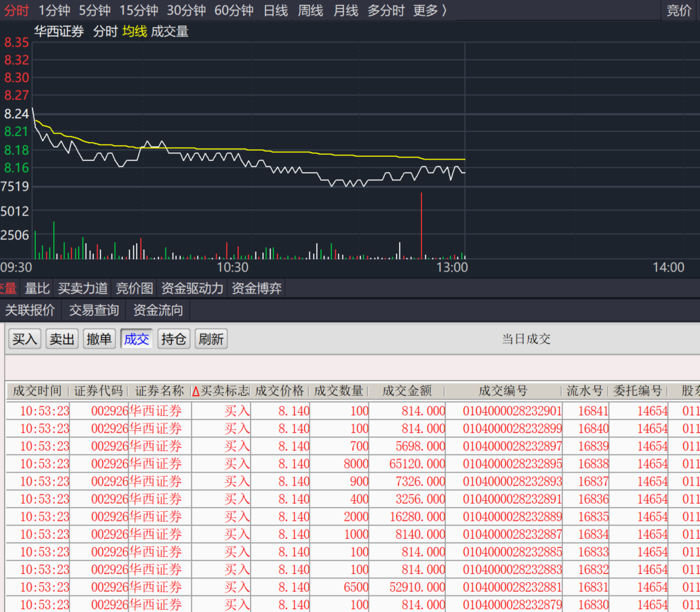Sort by 成交金额 column header

(x=407, y=391)
